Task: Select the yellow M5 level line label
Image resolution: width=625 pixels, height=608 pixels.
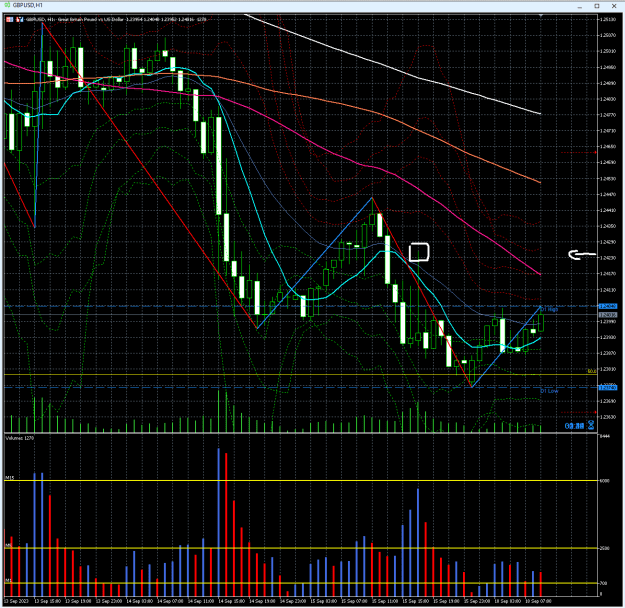Action: click(8, 545)
